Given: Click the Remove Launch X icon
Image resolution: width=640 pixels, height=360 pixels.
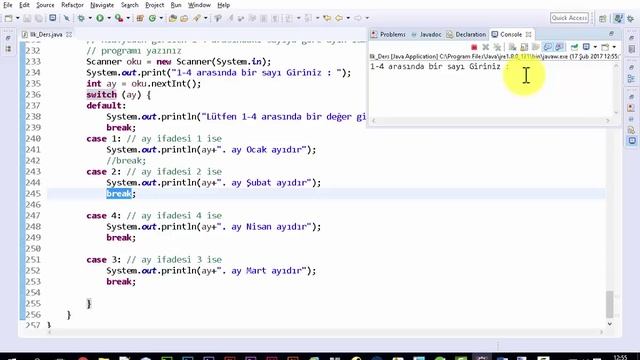Looking at the screenshot, I should [x=486, y=47].
